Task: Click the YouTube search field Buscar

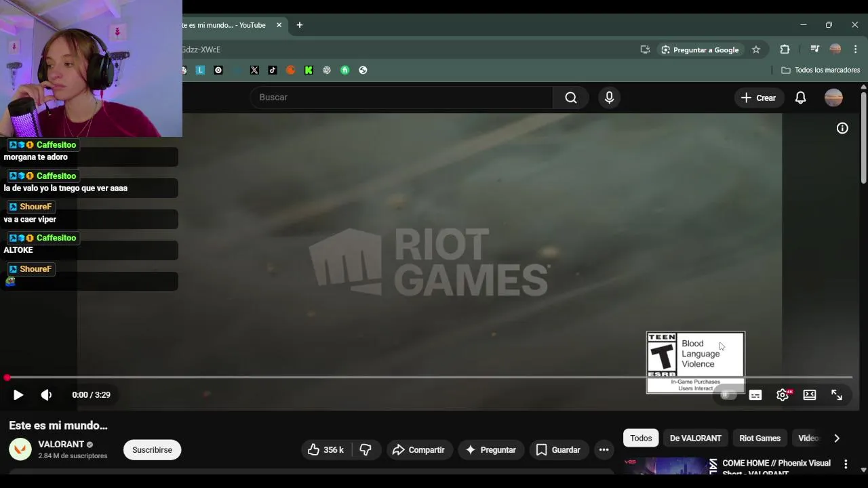Action: (401, 98)
